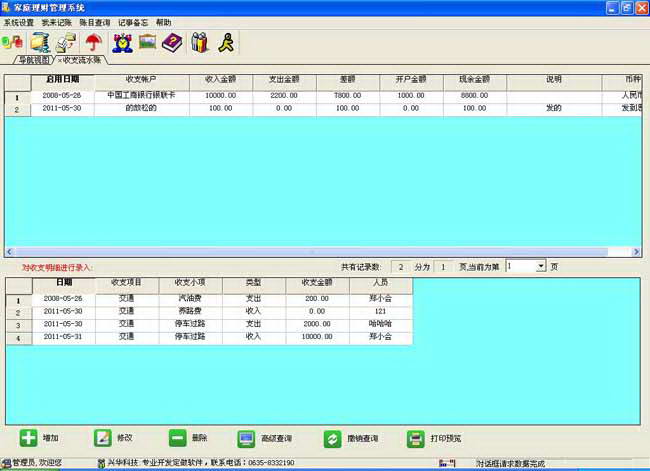
Task: Switch to the 导航视图 tab
Action: click(33, 60)
